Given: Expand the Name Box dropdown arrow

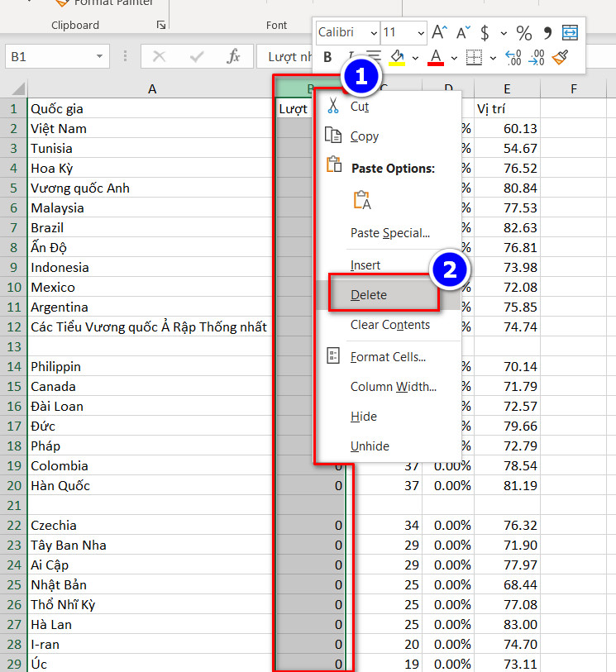Looking at the screenshot, I should click(x=100, y=56).
